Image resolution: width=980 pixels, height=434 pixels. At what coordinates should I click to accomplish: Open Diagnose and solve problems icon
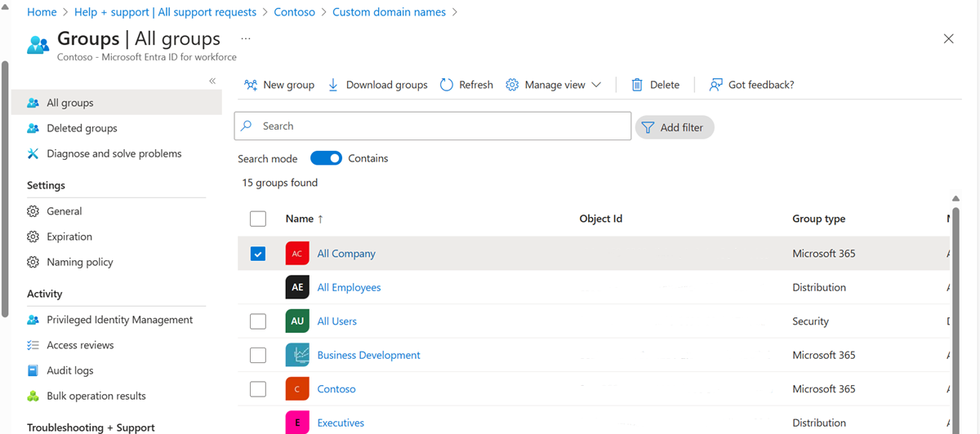33,153
